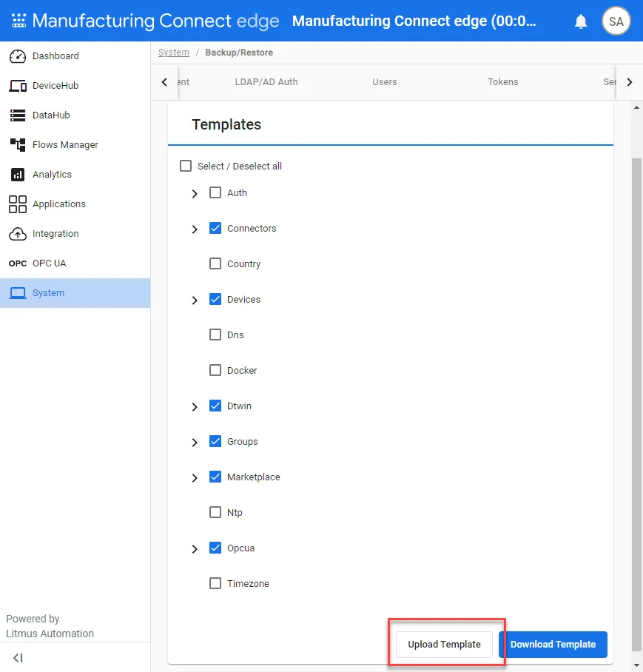Expand the Dtwin tree node
643x672 pixels.
click(x=195, y=407)
